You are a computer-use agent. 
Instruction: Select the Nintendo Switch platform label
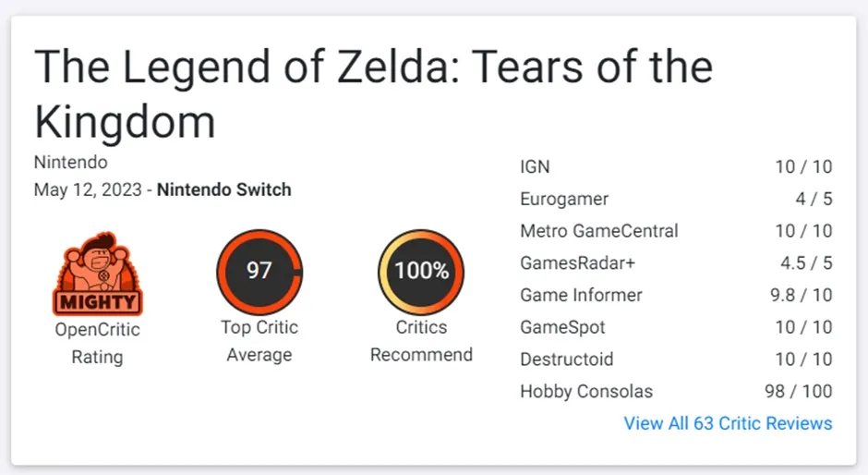[223, 190]
